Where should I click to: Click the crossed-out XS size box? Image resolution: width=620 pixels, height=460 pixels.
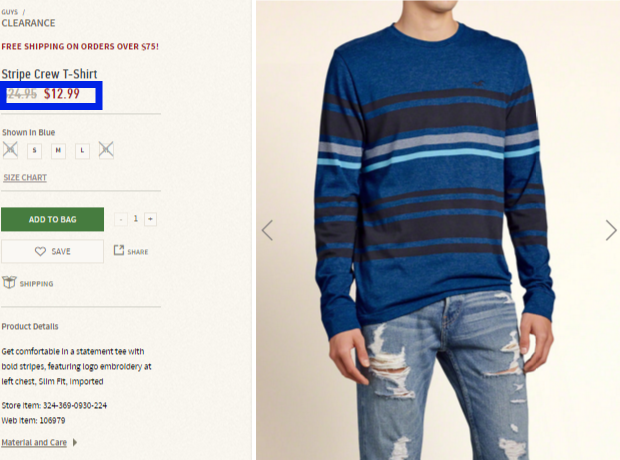(x=10, y=150)
